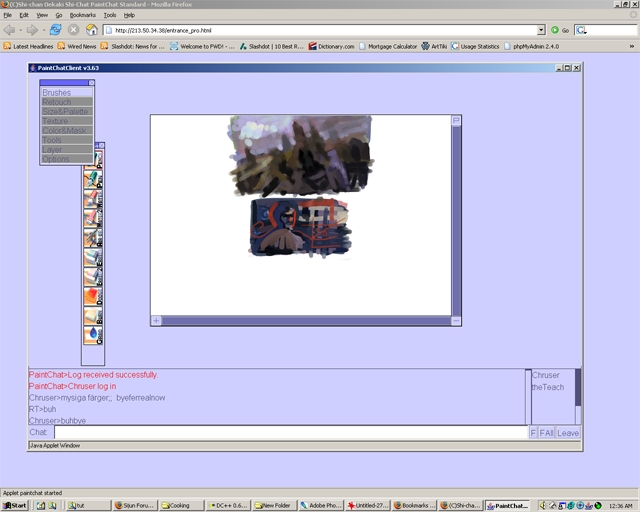
Task: Click the canvas zoom-out minus button
Action: [x=456, y=321]
